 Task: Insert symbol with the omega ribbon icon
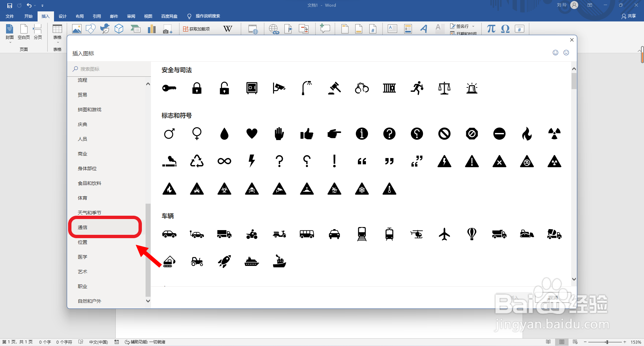pyautogui.click(x=505, y=29)
